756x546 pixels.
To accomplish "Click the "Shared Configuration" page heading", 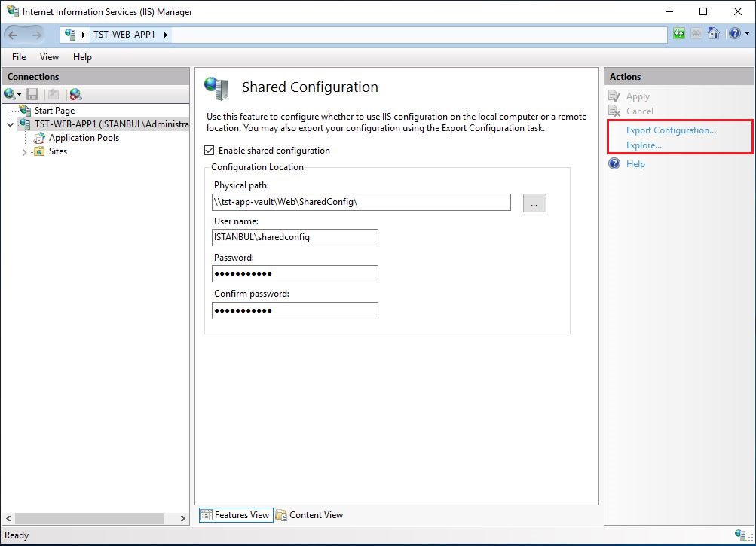I will click(x=310, y=87).
